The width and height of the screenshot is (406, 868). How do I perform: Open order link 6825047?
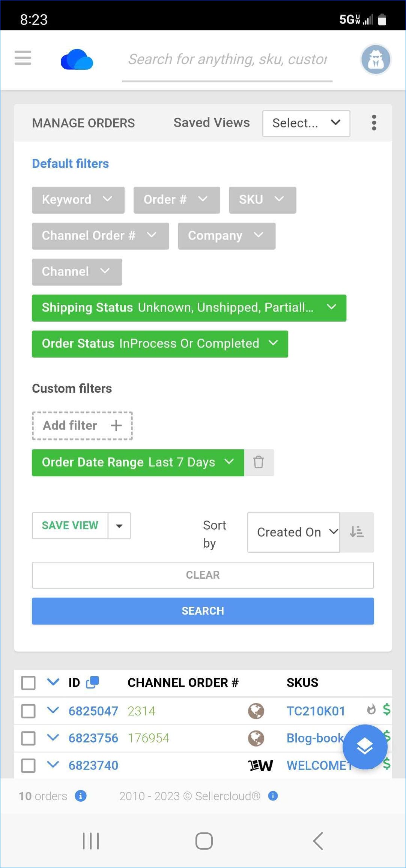click(x=93, y=711)
